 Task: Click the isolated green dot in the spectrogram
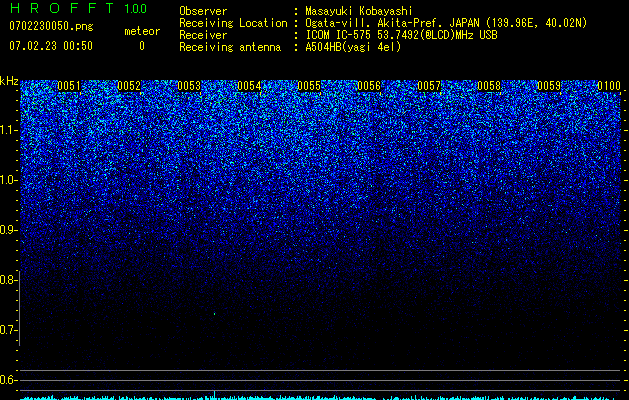point(215,314)
